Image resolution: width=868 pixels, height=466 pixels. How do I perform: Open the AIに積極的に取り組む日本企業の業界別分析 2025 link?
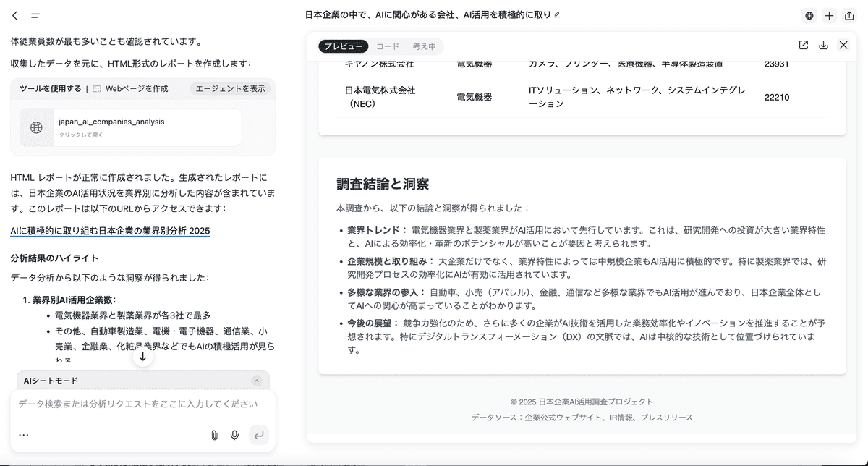110,231
